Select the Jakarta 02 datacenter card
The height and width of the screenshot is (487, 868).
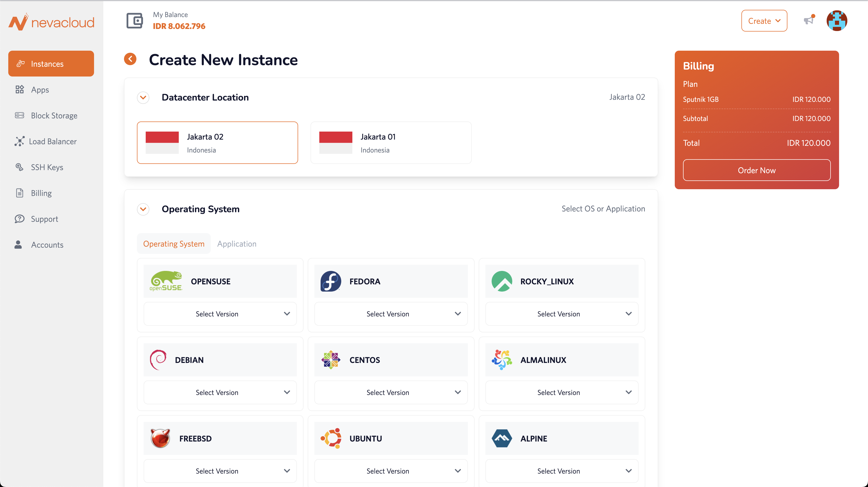217,143
